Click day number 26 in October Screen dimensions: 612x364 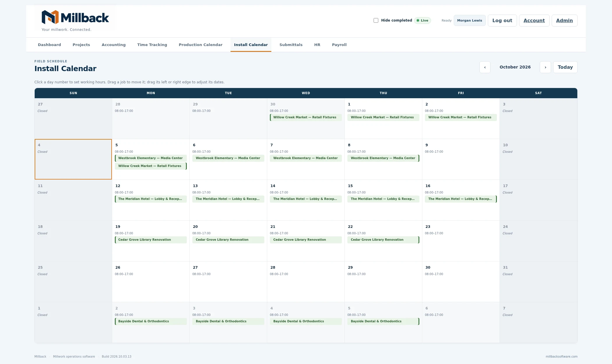click(x=118, y=268)
